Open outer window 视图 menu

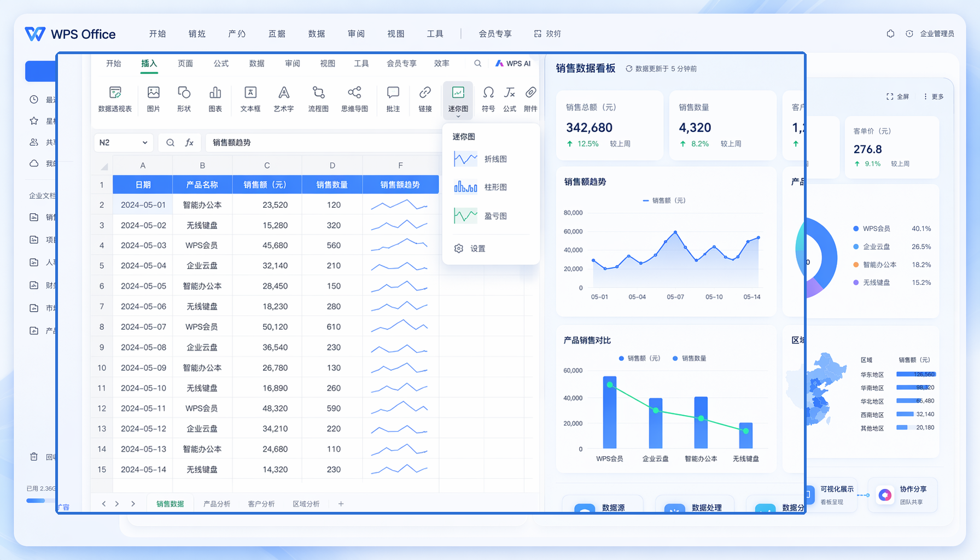396,34
